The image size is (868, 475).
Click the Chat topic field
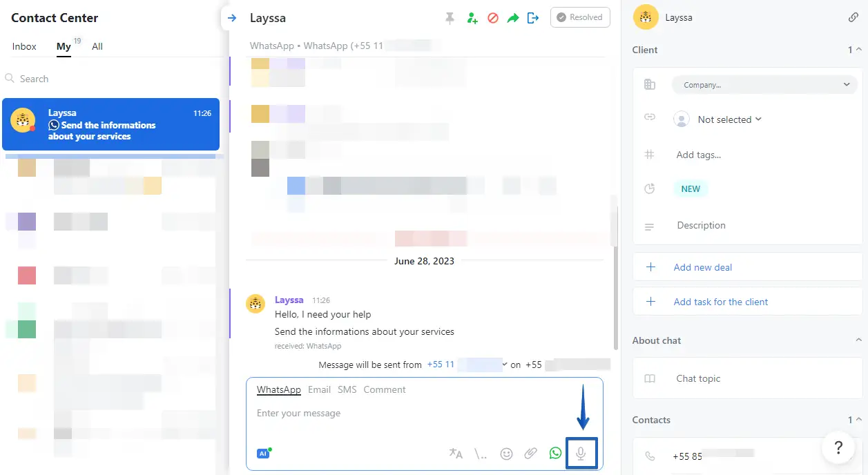(698, 378)
